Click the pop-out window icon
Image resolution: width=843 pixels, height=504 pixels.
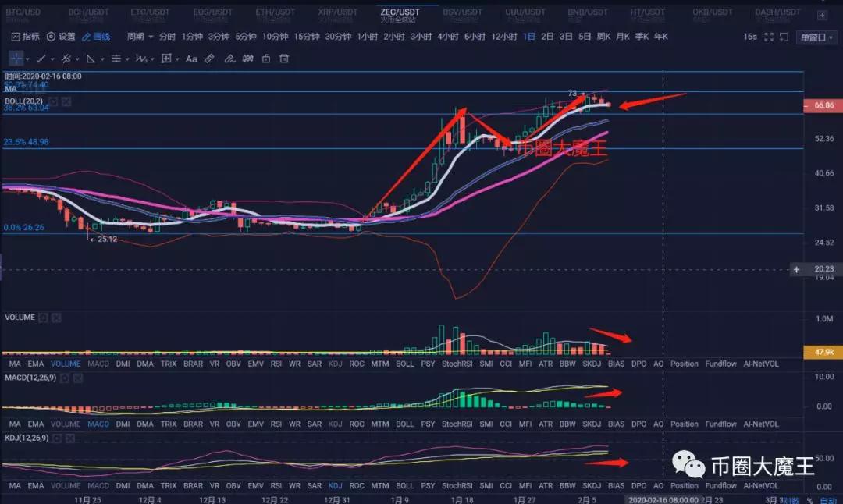(784, 37)
